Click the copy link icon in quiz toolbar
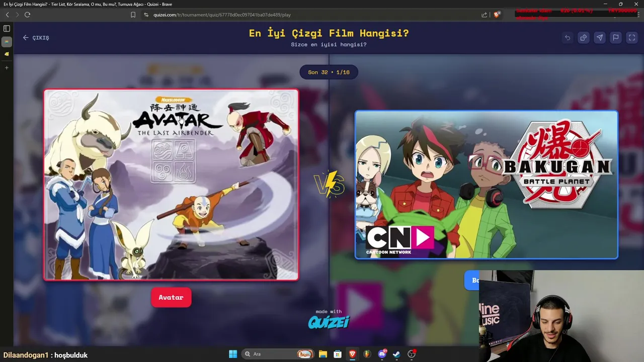This screenshot has height=362, width=644. coord(584,38)
